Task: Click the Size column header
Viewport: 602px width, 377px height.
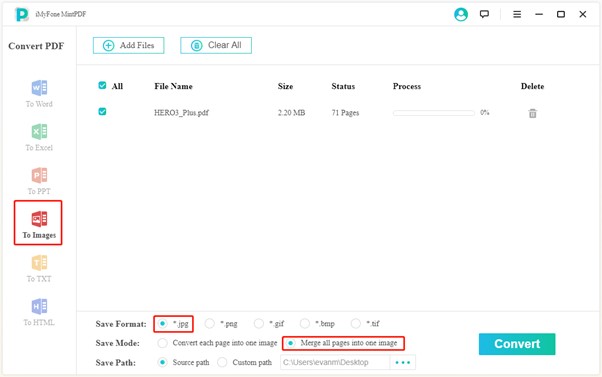Action: (x=285, y=86)
